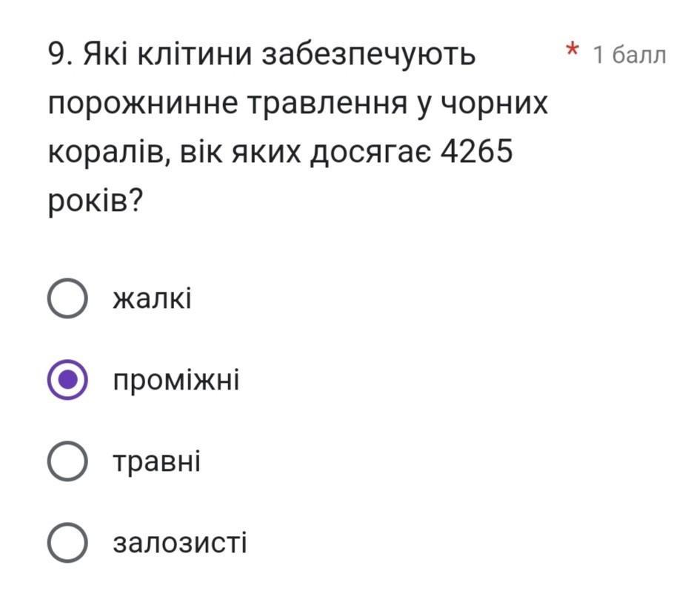
Task: Click the 'залозисті' answer label text
Action: click(179, 543)
